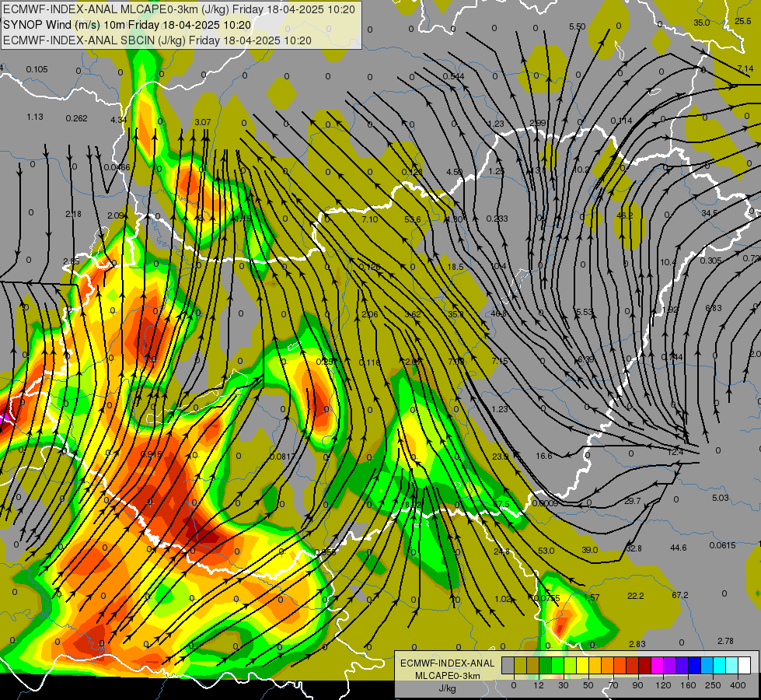Click the map value 0.0615

pyautogui.click(x=722, y=545)
